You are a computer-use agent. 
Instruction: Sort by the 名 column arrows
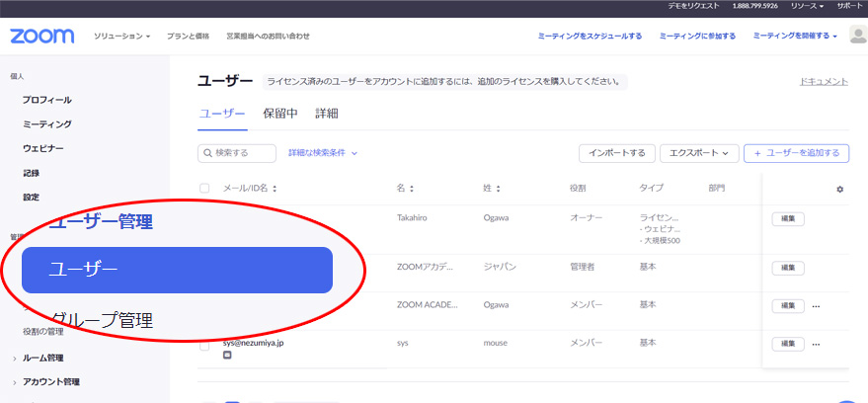pos(411,189)
